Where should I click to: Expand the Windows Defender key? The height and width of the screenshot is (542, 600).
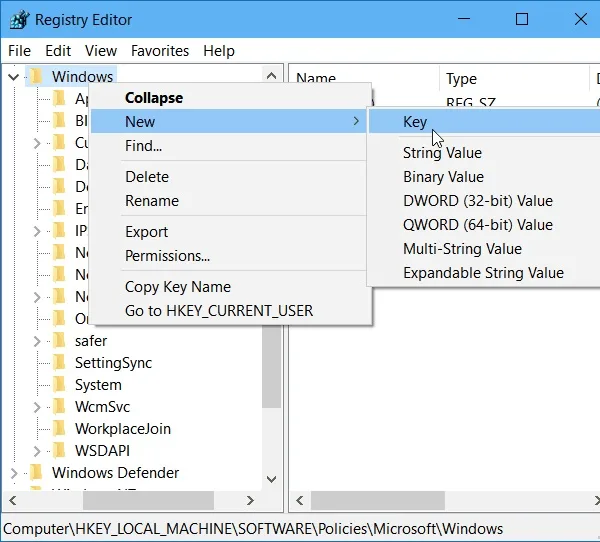point(14,473)
